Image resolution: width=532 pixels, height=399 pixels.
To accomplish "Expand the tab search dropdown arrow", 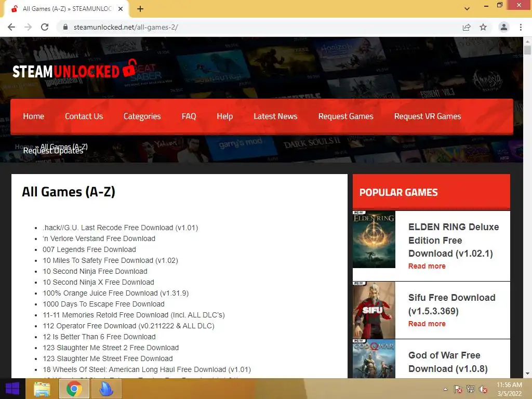I will click(467, 9).
